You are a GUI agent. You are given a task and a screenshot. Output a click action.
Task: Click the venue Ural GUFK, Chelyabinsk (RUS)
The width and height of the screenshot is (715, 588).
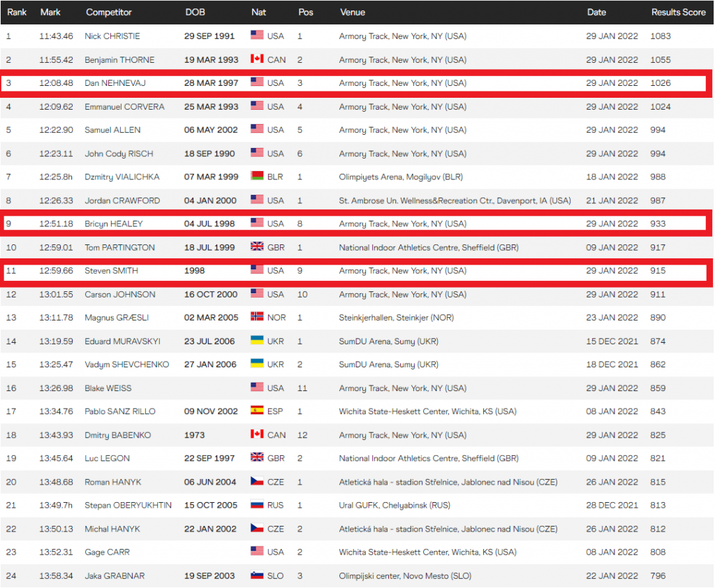395,506
